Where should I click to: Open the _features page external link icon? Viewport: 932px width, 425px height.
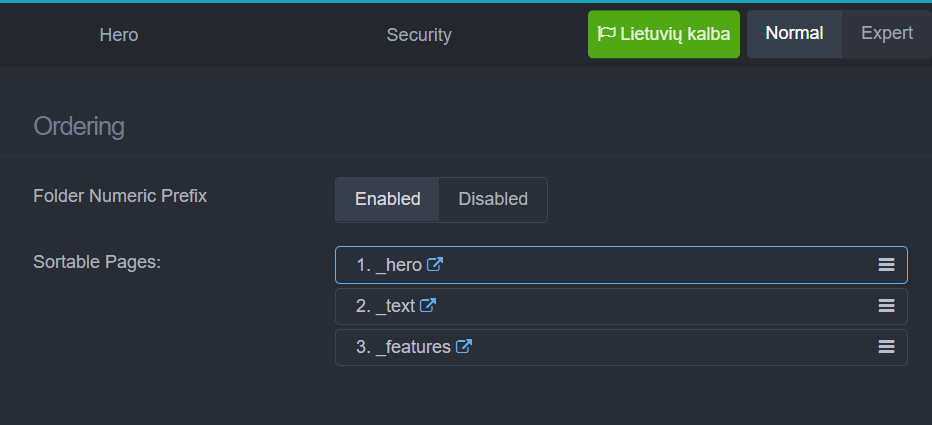coord(464,347)
